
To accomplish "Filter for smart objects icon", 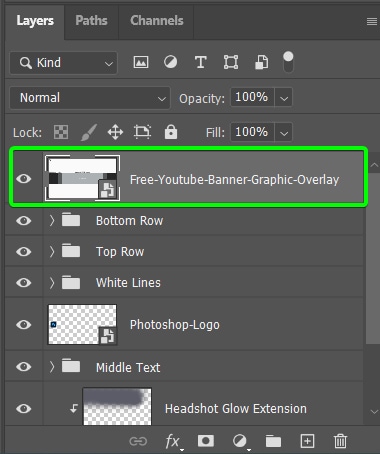I will coord(261,62).
